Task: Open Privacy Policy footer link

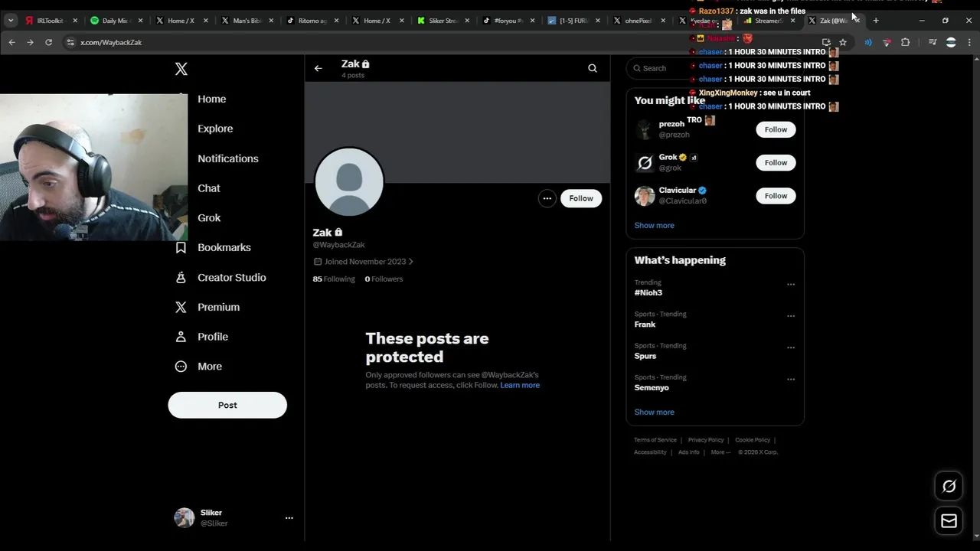Action: coord(706,440)
